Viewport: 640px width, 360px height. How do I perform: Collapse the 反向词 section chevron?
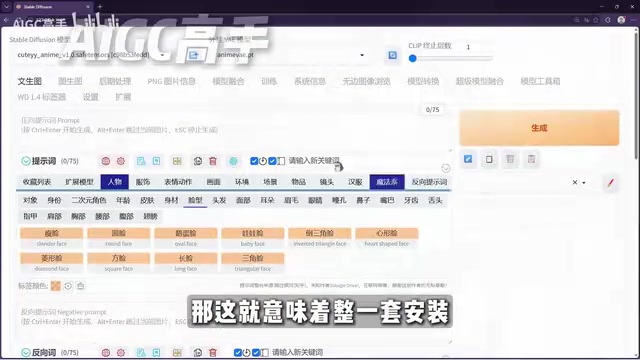point(26,353)
